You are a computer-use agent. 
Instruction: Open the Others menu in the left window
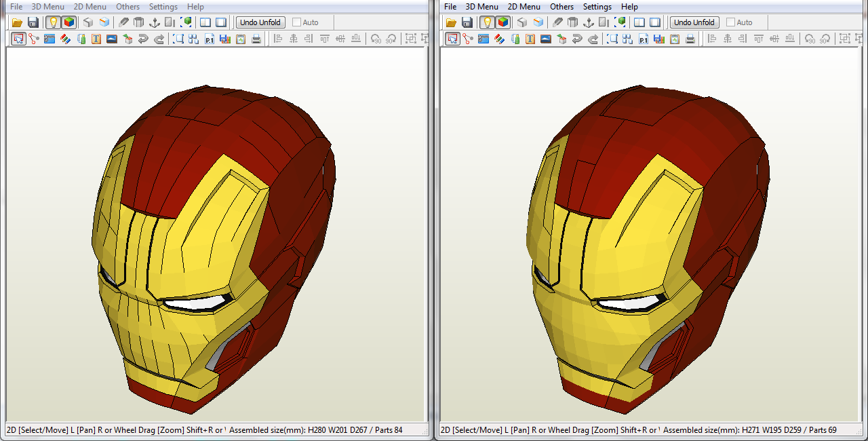pyautogui.click(x=128, y=7)
